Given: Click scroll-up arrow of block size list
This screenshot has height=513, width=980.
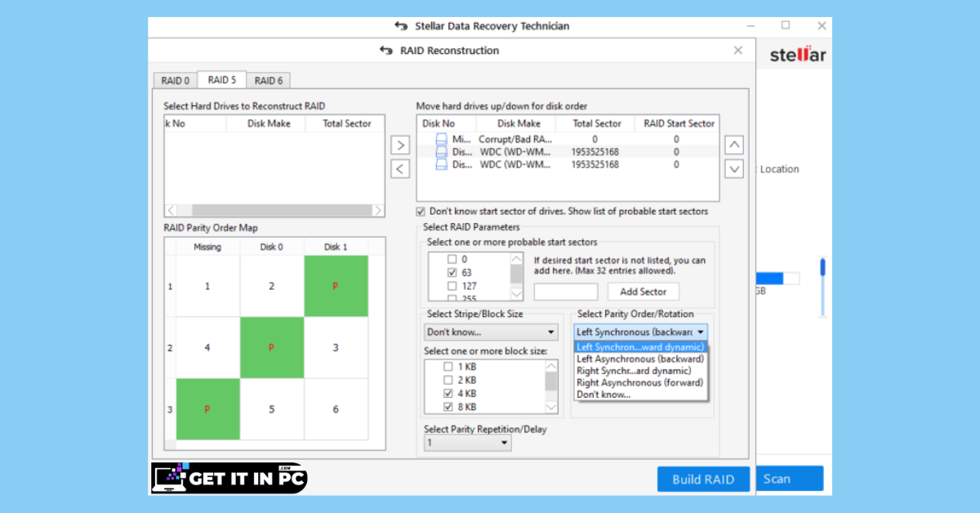Looking at the screenshot, I should (x=551, y=367).
